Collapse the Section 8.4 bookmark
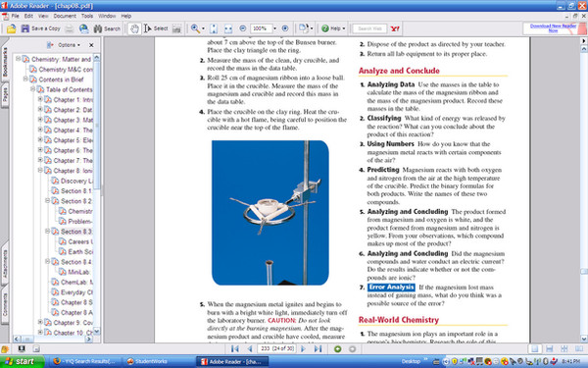The height and width of the screenshot is (368, 588). point(48,261)
